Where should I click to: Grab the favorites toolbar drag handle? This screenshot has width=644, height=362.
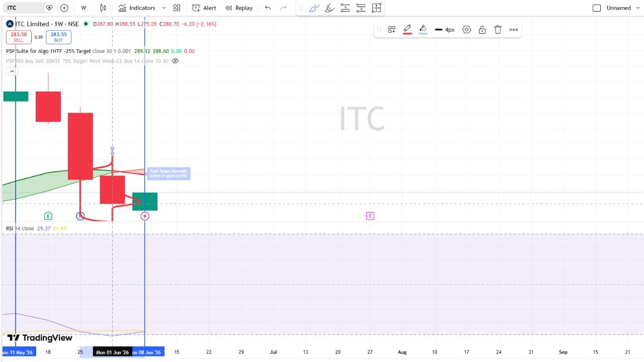301,8
